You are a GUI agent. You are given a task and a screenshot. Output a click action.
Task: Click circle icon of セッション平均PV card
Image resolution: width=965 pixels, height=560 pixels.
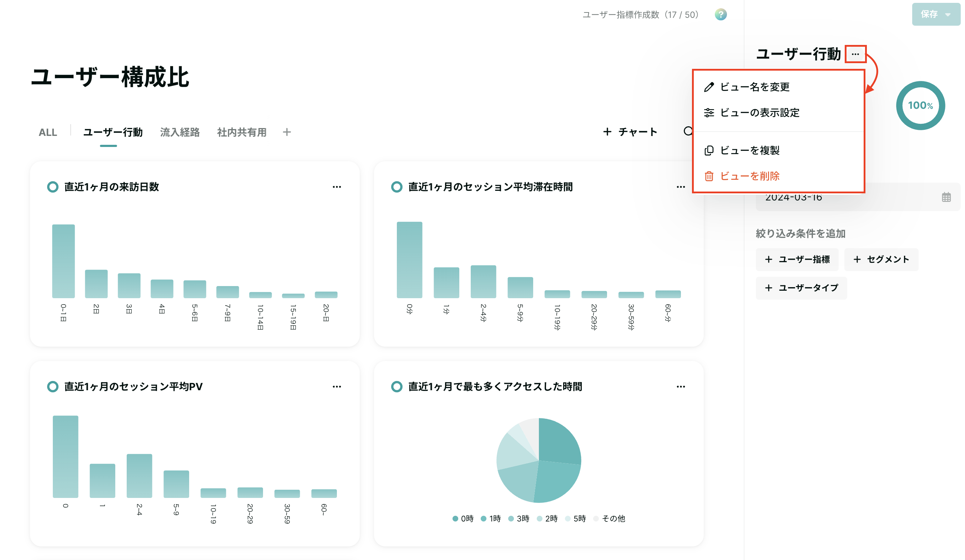(53, 387)
